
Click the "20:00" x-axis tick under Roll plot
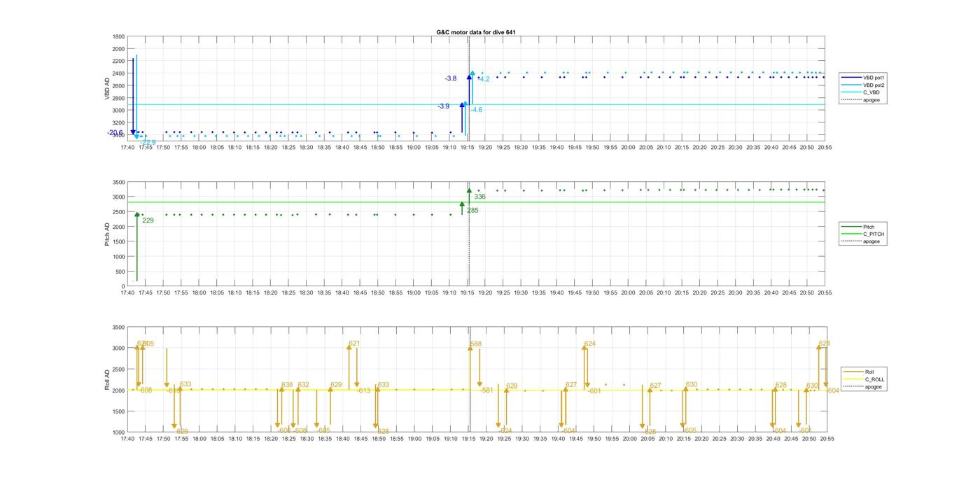tap(630, 439)
